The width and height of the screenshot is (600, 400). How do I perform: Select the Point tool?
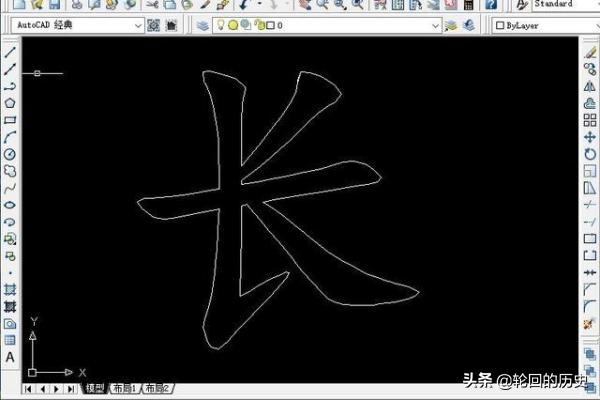coord(10,273)
